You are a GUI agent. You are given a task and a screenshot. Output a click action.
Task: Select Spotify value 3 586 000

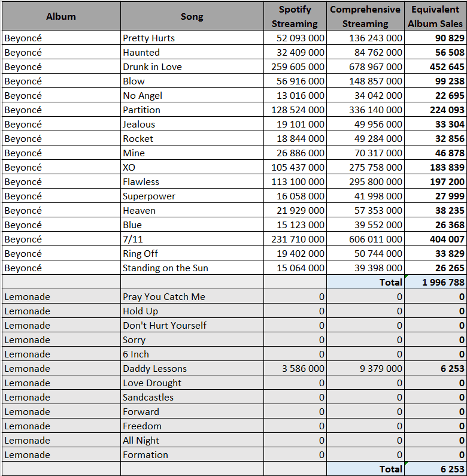point(295,368)
